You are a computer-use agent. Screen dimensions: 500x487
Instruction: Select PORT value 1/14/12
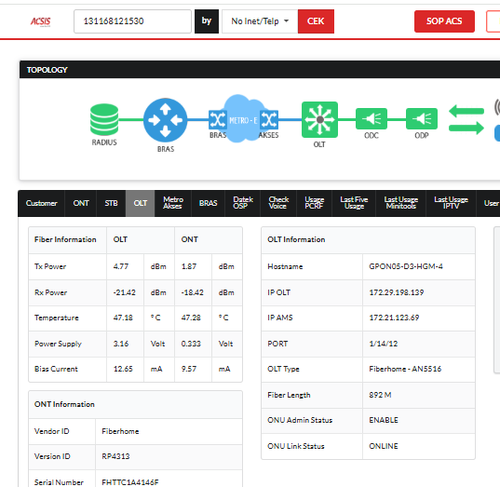click(383, 344)
